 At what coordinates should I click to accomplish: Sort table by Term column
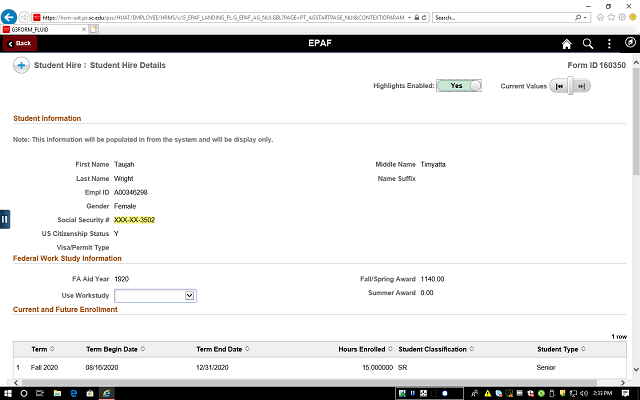point(43,349)
